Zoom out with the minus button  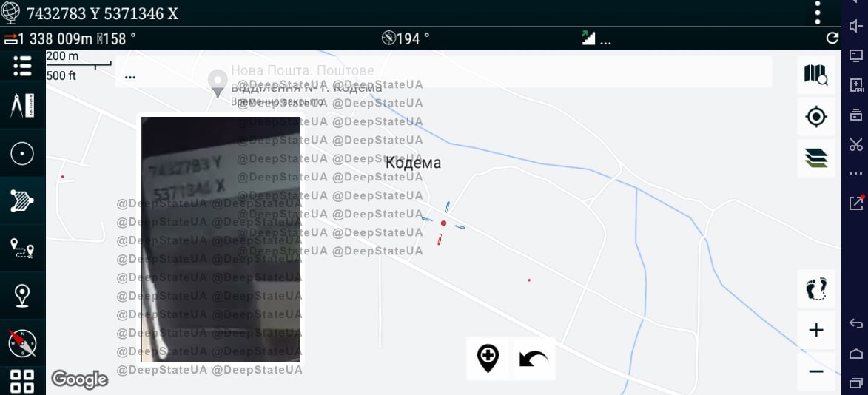point(815,371)
